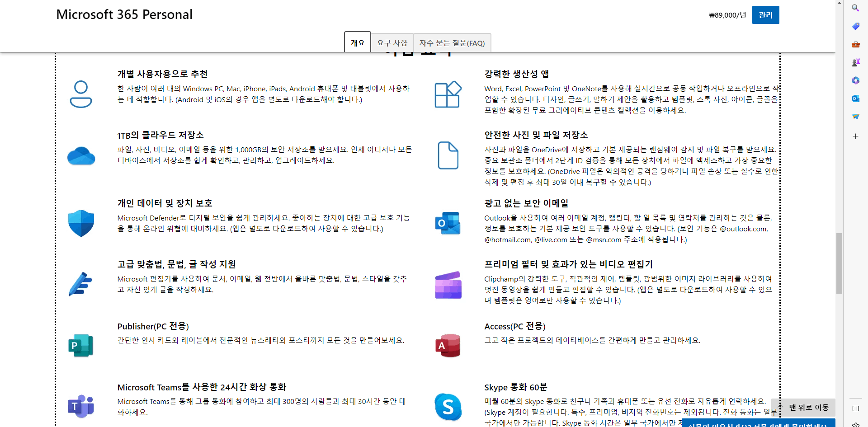Click the file icon beside 안전한 사진 및 파일 저장소

click(448, 155)
